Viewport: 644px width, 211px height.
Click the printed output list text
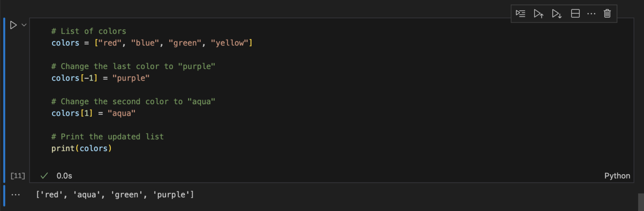(x=115, y=195)
